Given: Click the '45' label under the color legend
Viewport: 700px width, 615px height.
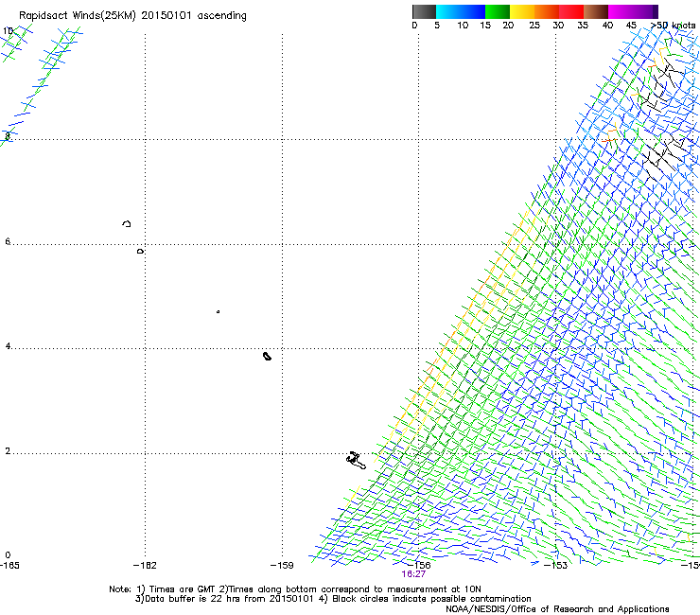Looking at the screenshot, I should coord(631,26).
